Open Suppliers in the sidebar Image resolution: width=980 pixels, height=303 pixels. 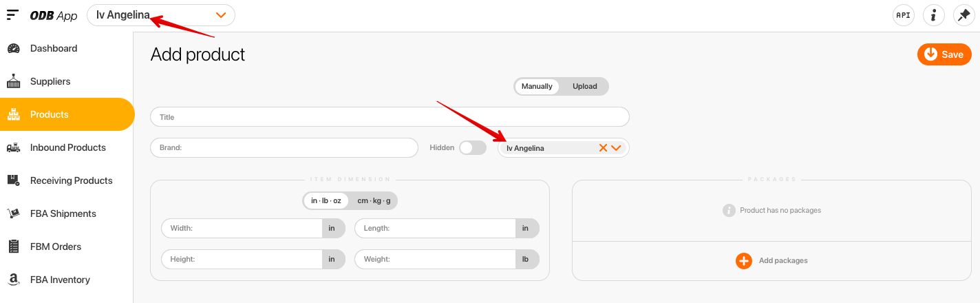(x=50, y=81)
